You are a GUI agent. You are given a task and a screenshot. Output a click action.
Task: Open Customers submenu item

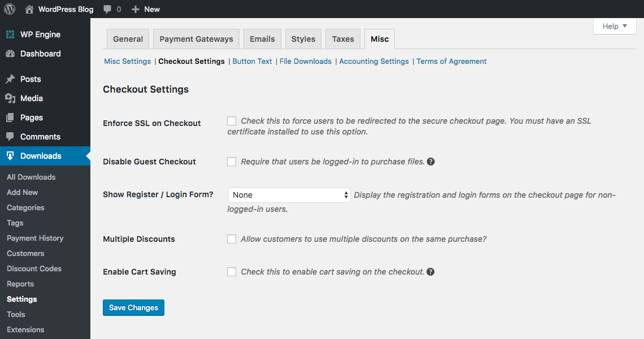click(x=25, y=254)
